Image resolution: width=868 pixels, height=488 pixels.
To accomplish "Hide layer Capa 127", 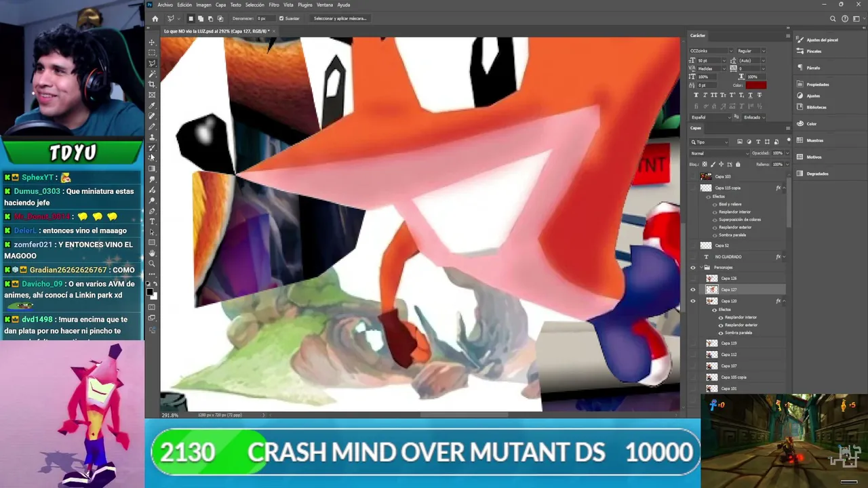I will [693, 289].
